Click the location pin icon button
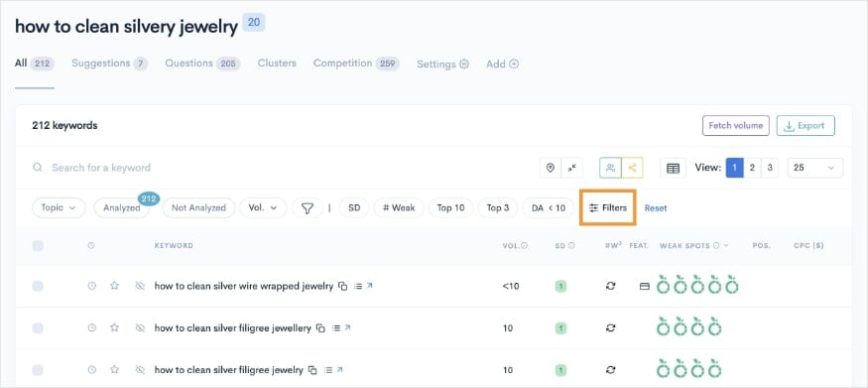The image size is (868, 388). (551, 168)
